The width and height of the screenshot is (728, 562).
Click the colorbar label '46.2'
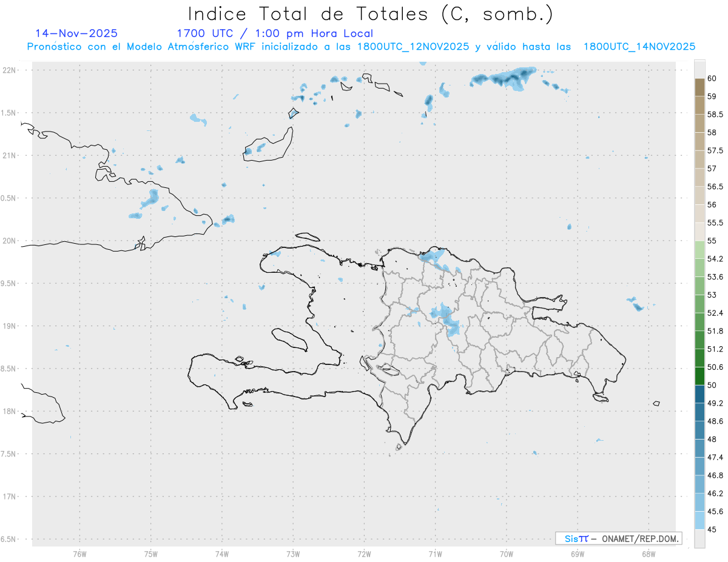click(715, 493)
